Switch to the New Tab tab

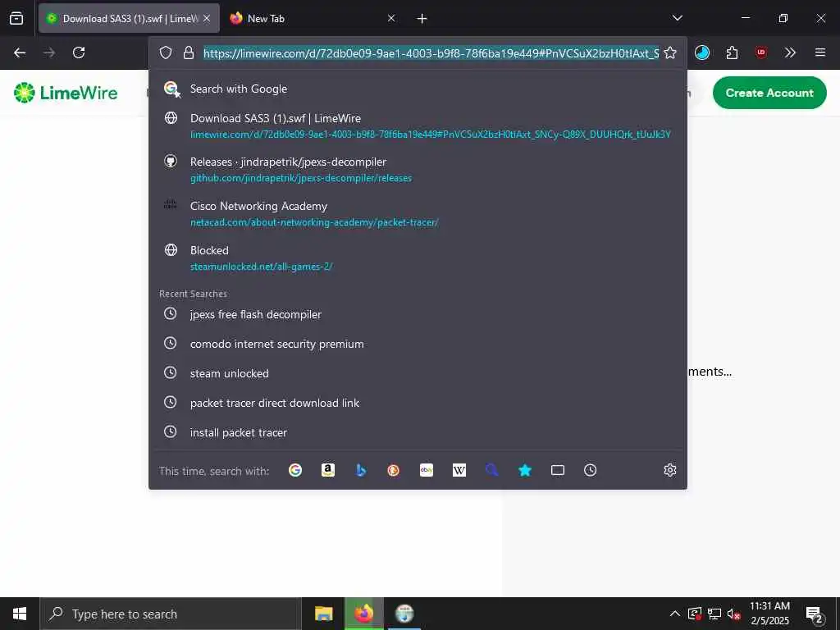pos(313,18)
